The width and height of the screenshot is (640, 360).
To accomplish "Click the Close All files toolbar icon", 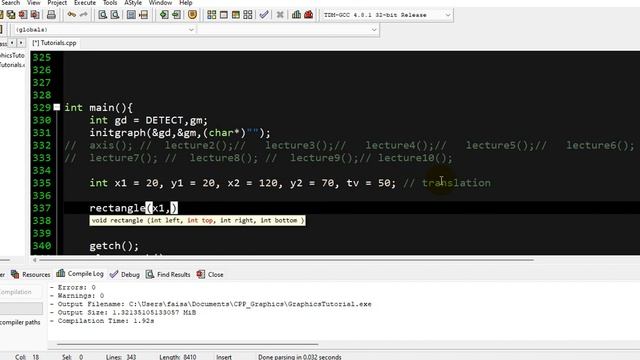I will point(35,15).
